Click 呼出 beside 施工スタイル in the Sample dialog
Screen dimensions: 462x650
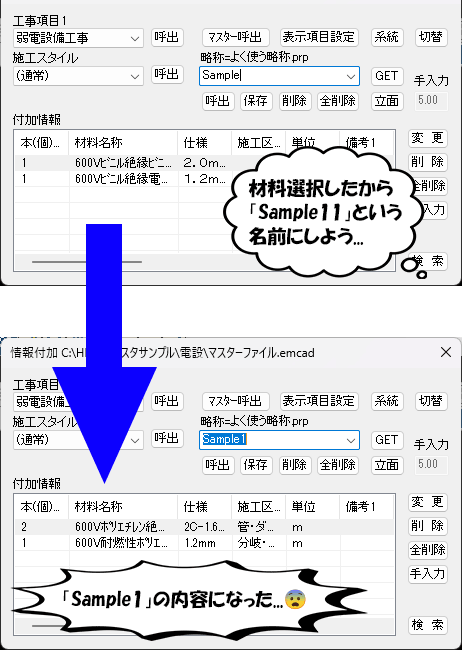167,75
